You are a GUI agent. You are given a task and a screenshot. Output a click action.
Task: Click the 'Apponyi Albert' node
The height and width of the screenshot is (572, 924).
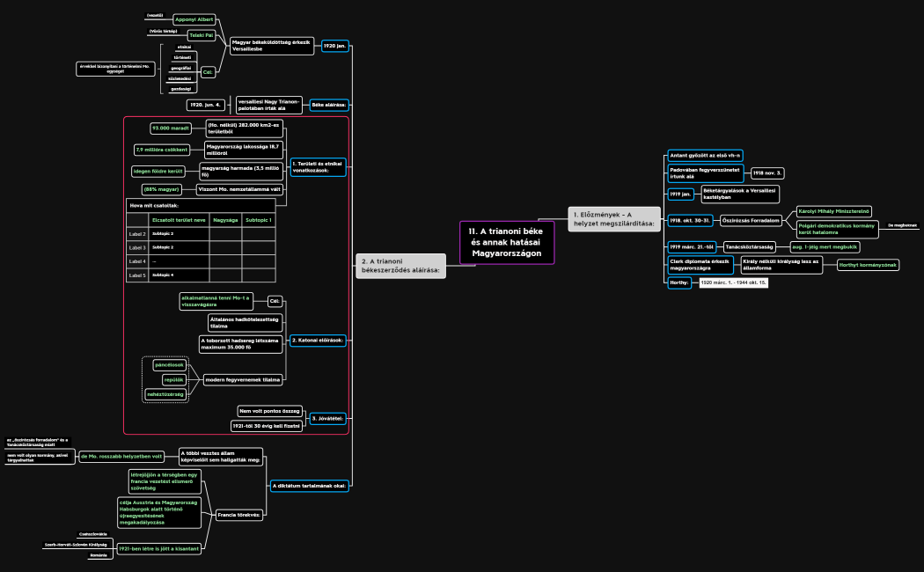194,19
